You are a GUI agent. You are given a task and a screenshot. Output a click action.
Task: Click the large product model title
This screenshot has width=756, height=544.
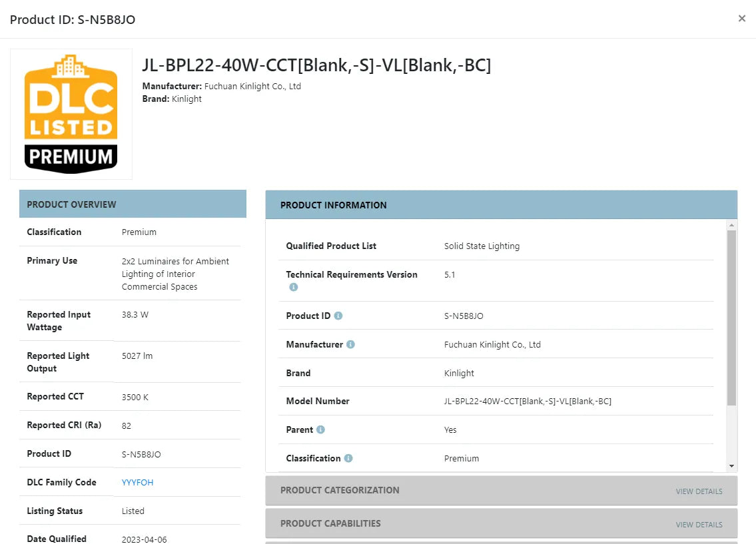pos(316,65)
